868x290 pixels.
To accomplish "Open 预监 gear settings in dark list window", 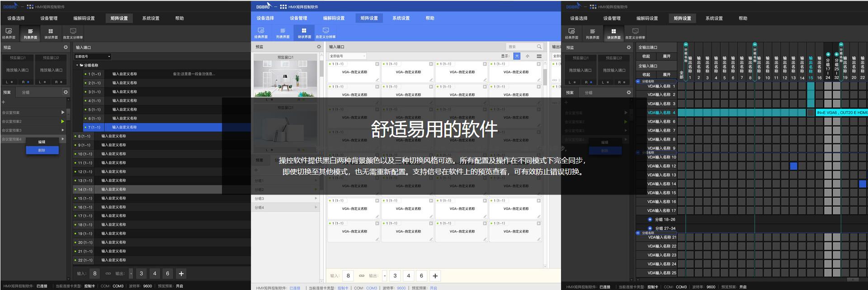I will click(66, 47).
